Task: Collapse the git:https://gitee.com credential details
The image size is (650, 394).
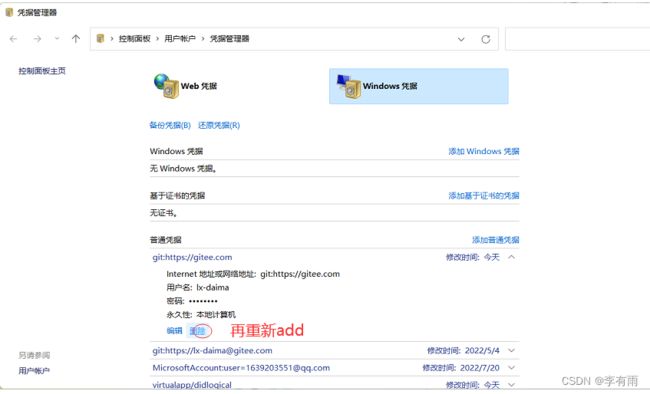Action: [512, 257]
